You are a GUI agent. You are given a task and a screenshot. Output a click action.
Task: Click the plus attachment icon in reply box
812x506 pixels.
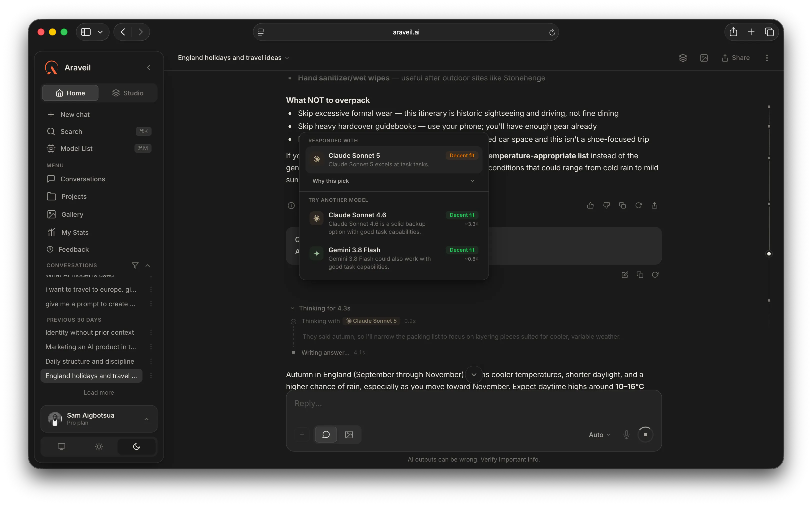coord(302,434)
